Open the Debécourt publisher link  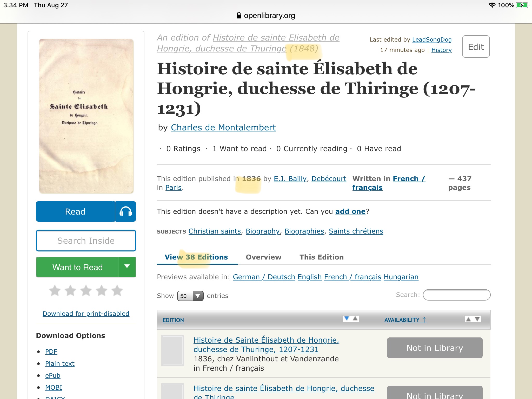point(329,179)
